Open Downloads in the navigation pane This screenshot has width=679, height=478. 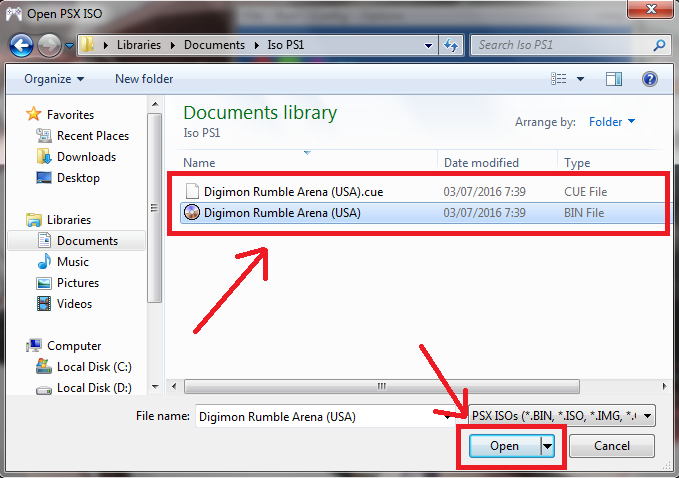point(86,157)
